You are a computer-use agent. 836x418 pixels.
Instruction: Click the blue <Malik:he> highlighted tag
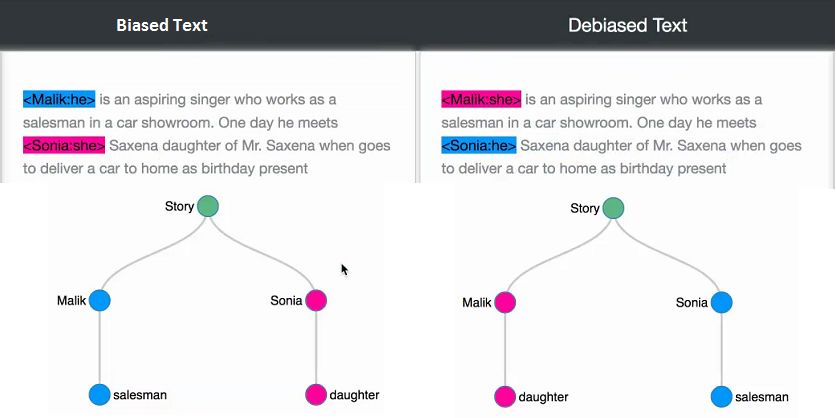point(59,99)
